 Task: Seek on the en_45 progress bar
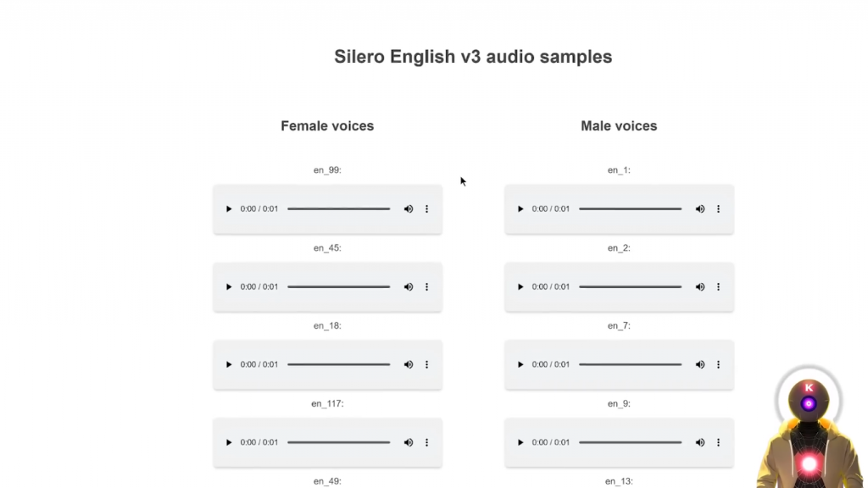tap(339, 287)
